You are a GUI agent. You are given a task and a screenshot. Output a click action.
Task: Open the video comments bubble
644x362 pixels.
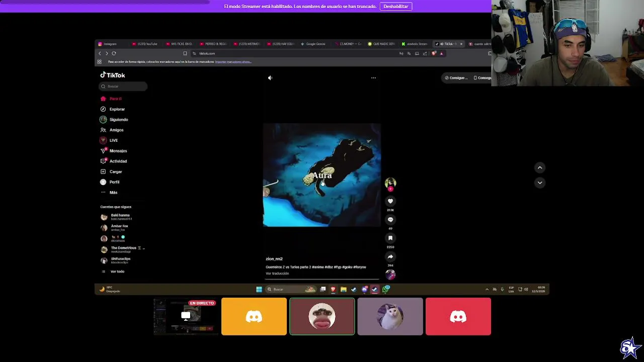tap(390, 220)
